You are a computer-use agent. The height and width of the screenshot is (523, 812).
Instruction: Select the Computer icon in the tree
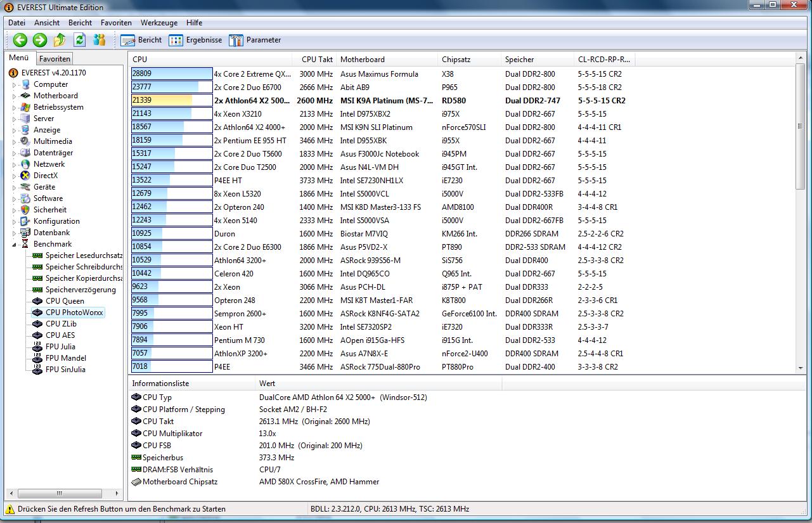coord(25,84)
